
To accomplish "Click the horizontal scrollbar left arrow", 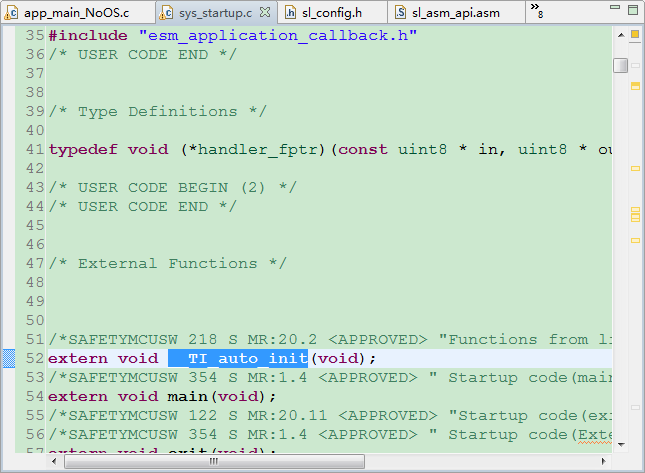I will click(54, 461).
